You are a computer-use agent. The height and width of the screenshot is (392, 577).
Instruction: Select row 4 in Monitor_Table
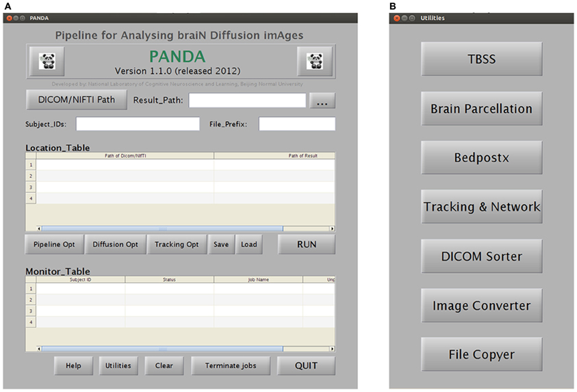[x=180, y=322]
